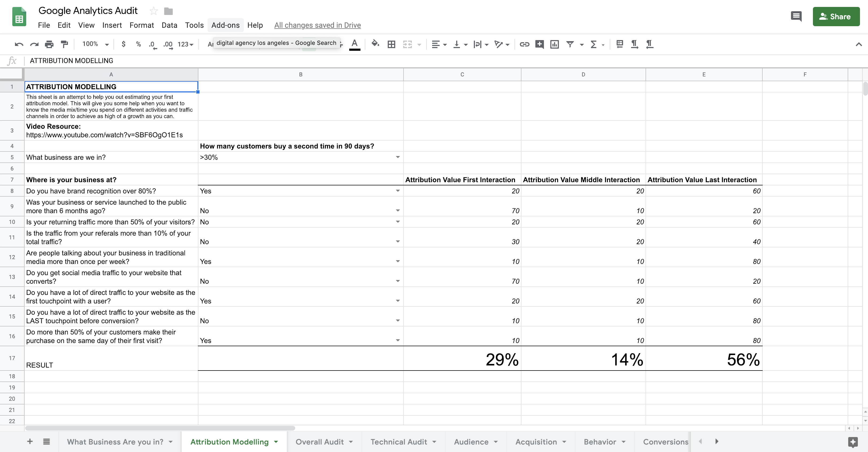Open the fill color paint bucket
This screenshot has height=452, width=868.
[375, 44]
